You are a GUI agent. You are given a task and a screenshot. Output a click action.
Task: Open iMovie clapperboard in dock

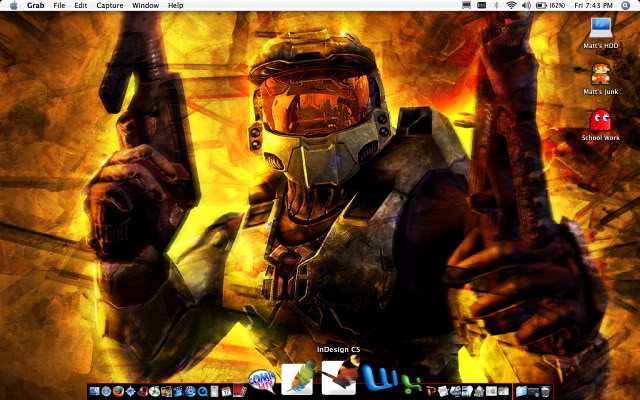pyautogui.click(x=178, y=391)
